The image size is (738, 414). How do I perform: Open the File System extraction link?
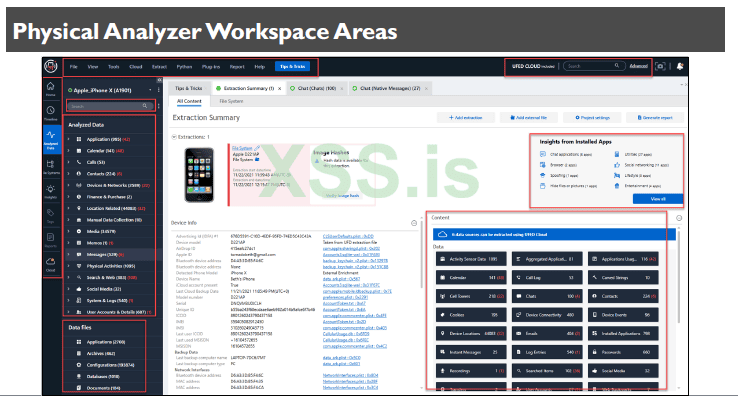[242, 148]
